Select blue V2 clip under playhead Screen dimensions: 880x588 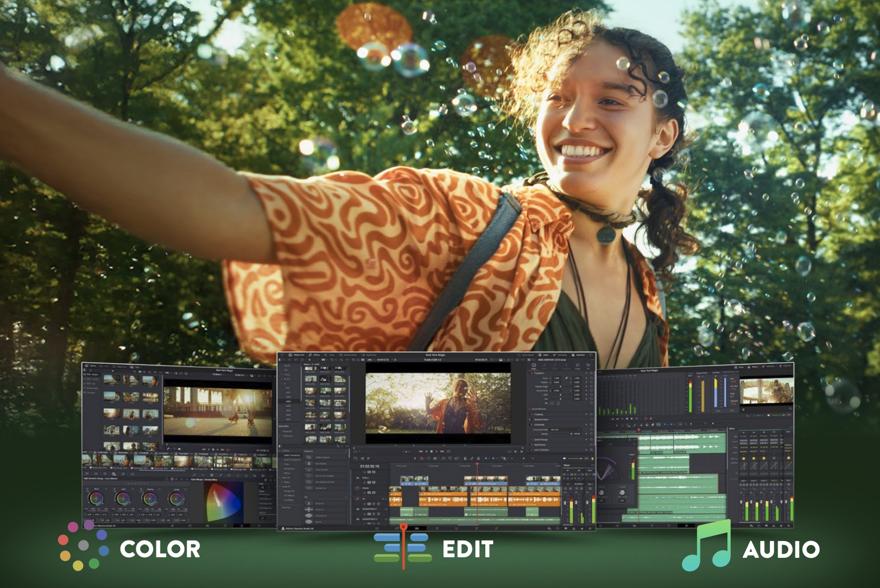point(486,481)
